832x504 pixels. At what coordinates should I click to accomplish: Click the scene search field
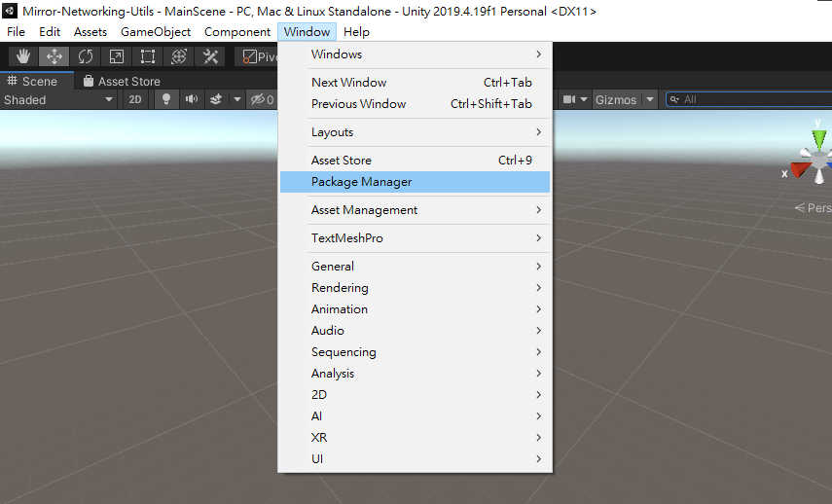(748, 100)
